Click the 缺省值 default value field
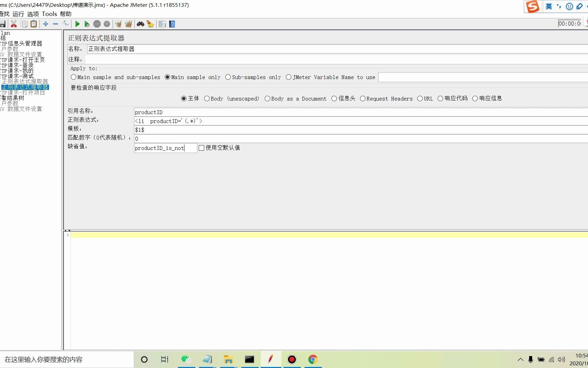 (x=165, y=148)
